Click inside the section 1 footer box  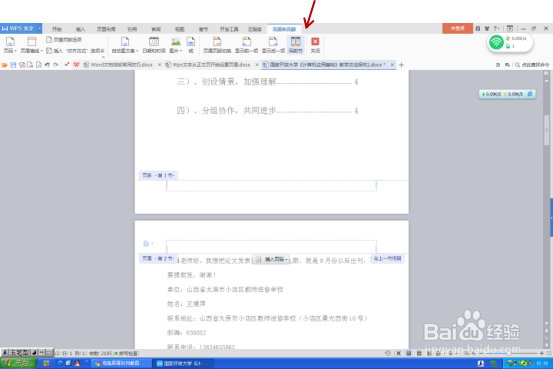coord(271,186)
